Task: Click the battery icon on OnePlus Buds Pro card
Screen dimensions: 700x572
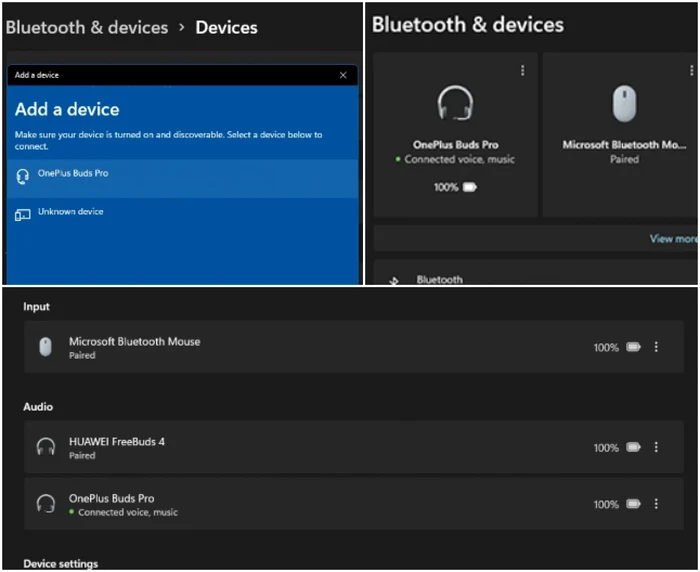Action: coord(470,187)
